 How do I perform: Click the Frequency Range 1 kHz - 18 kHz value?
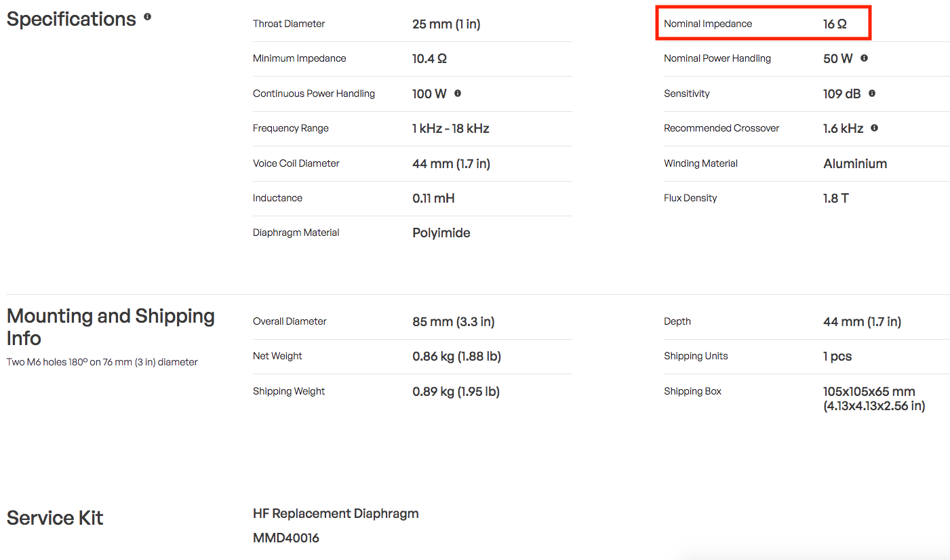451,128
